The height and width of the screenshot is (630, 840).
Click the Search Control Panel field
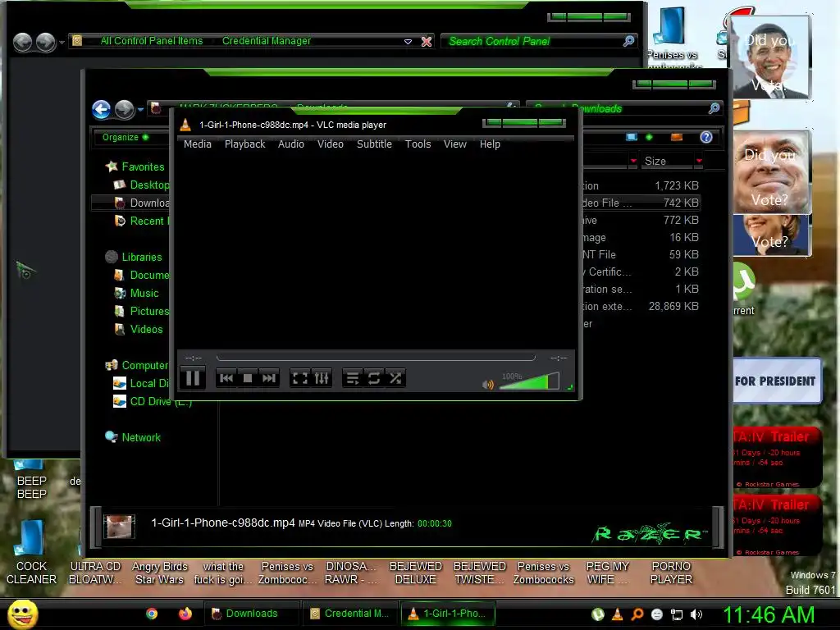point(538,41)
